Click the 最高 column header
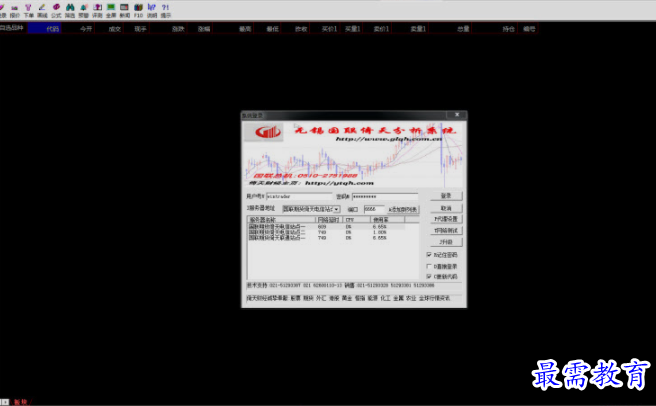The width and height of the screenshot is (656, 406). (x=233, y=28)
